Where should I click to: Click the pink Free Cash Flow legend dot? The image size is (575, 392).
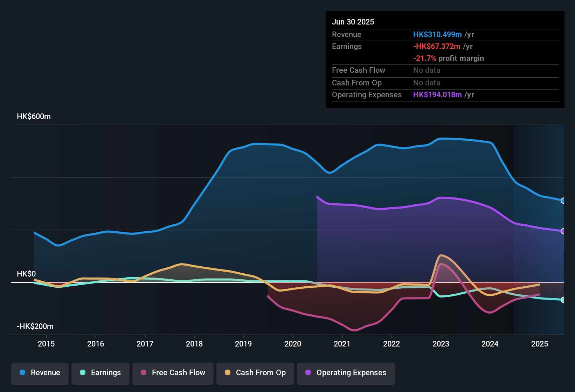point(144,373)
